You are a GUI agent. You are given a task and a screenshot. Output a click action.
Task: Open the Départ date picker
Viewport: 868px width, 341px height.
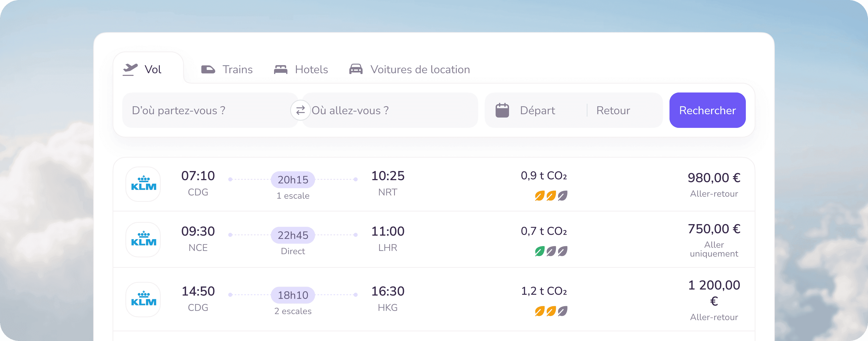(x=537, y=110)
